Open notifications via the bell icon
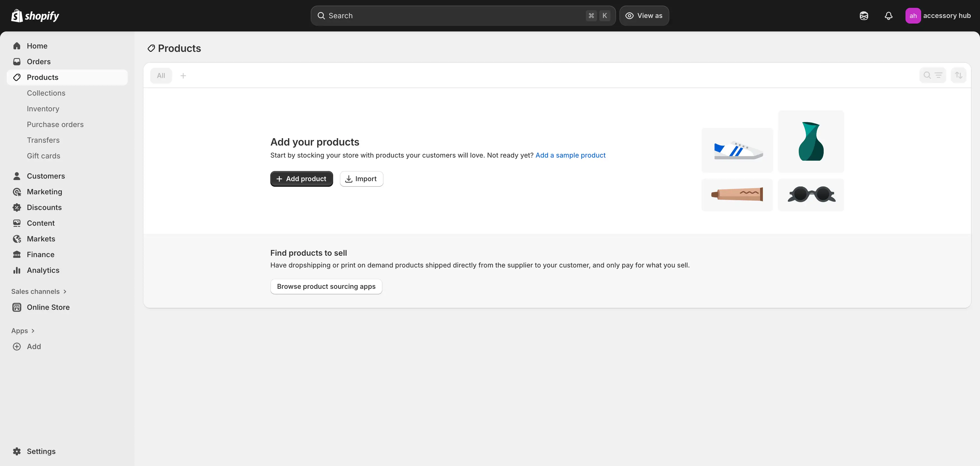This screenshot has width=980, height=466. point(888,16)
